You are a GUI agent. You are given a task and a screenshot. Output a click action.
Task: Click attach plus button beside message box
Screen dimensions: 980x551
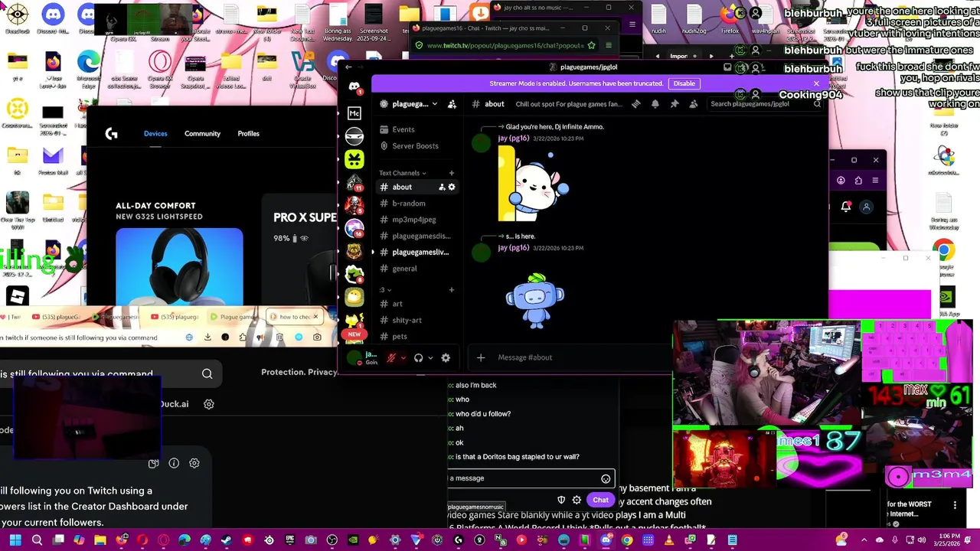(481, 357)
